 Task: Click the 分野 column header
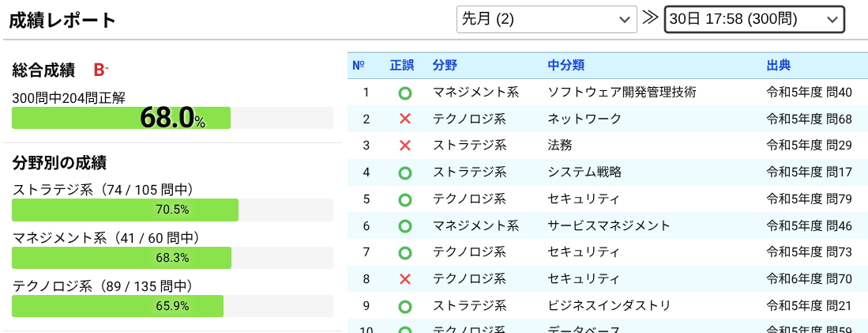tap(445, 66)
